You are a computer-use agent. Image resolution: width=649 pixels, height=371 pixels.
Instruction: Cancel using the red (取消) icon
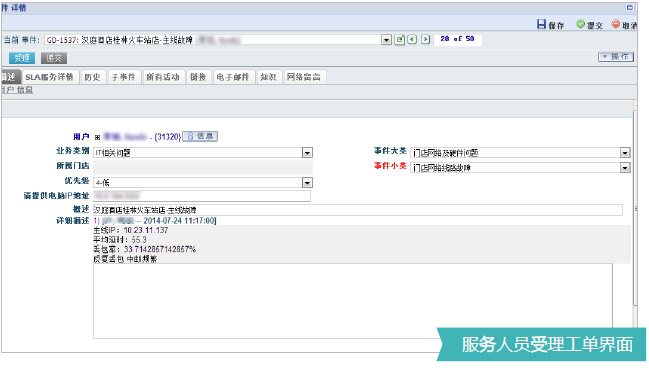point(616,24)
